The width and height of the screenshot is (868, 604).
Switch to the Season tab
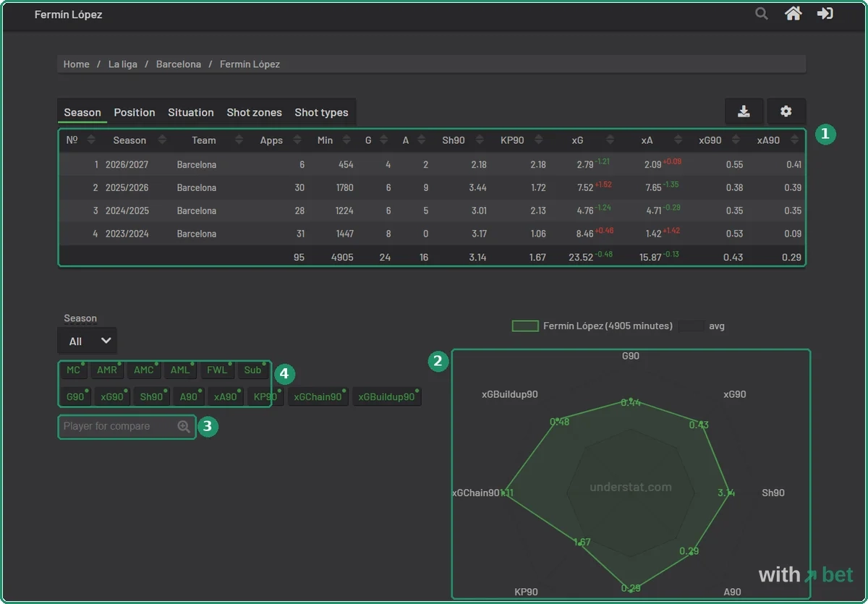point(82,112)
